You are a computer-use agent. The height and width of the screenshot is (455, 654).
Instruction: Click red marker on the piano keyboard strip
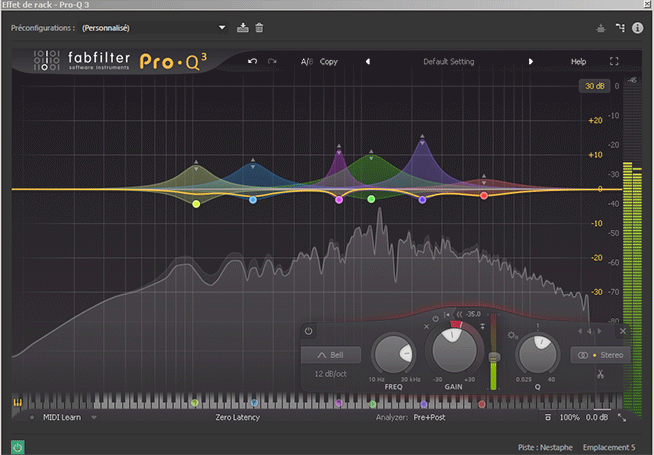[x=482, y=404]
